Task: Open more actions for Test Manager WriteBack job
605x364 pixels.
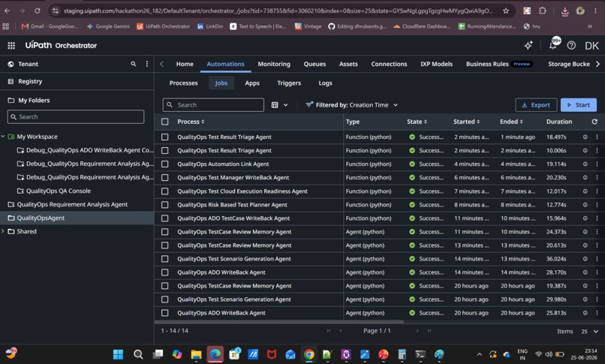Action: pyautogui.click(x=597, y=177)
